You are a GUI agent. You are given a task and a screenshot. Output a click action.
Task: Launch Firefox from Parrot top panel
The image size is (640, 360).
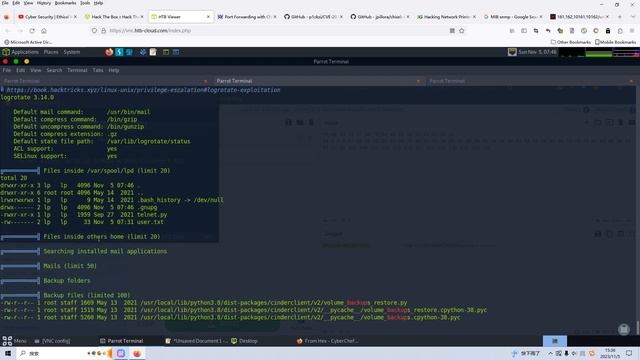(109, 52)
